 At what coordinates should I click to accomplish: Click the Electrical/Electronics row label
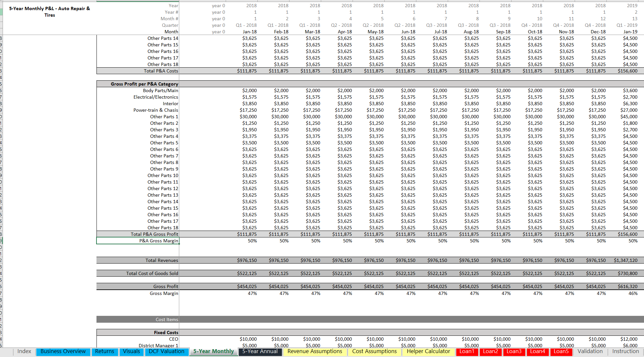pos(156,97)
